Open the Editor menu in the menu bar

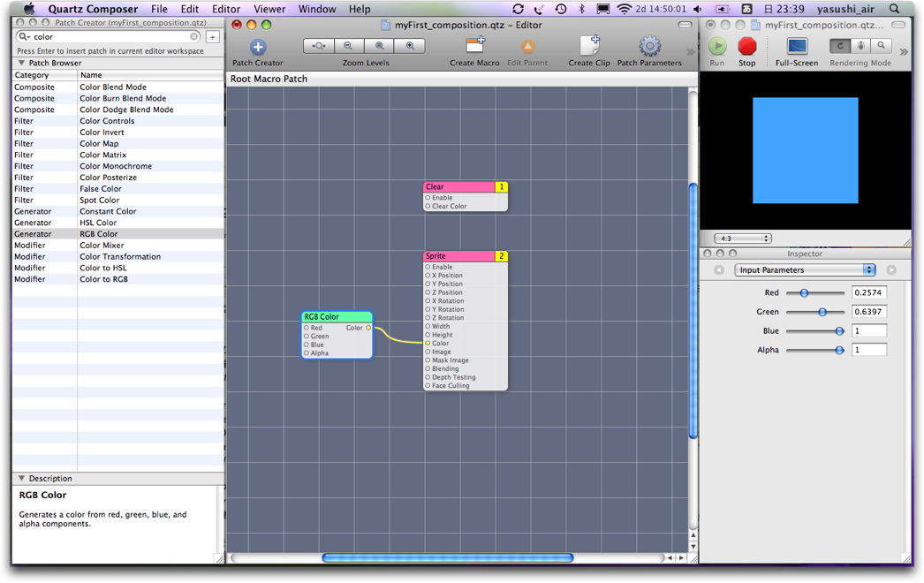pos(226,9)
